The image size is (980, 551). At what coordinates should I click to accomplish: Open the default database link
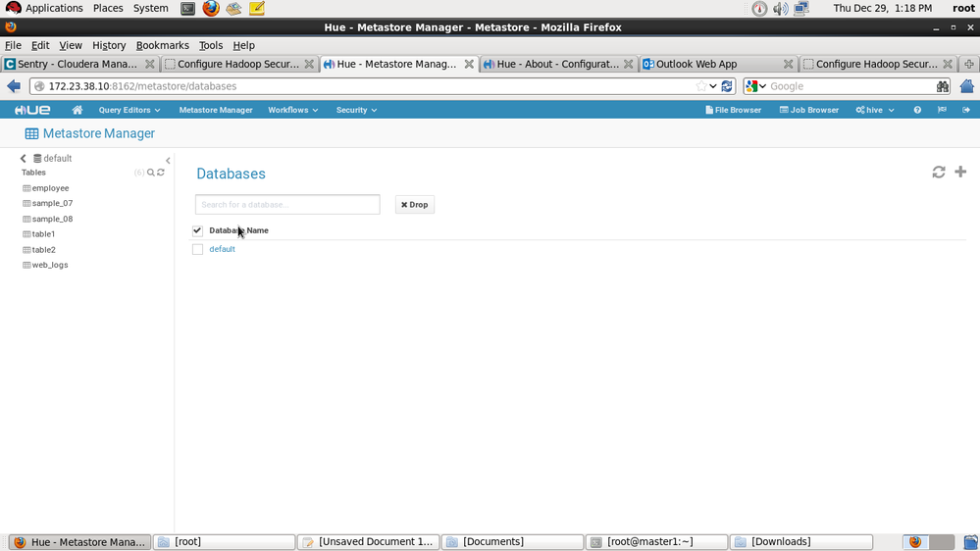coord(222,249)
